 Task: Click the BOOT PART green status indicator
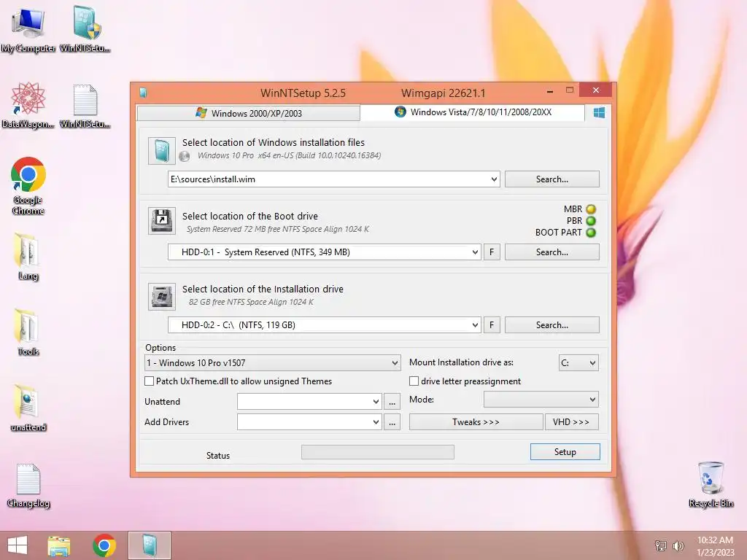[x=591, y=233]
